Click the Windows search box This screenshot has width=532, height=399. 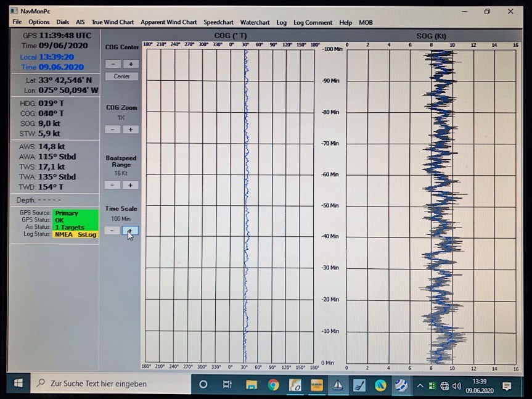[x=111, y=384]
